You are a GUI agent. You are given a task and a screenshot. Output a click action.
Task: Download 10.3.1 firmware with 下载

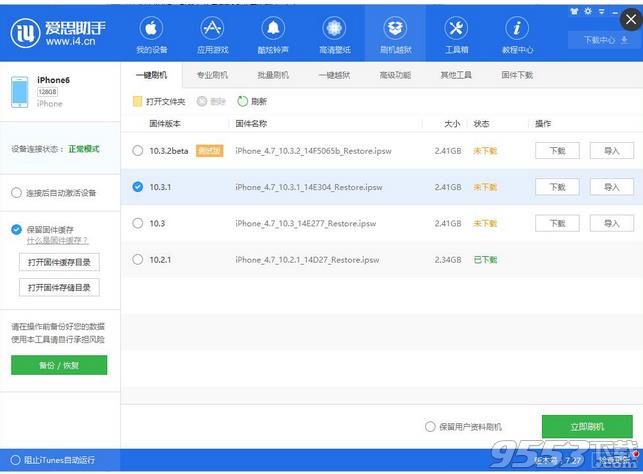click(x=557, y=187)
